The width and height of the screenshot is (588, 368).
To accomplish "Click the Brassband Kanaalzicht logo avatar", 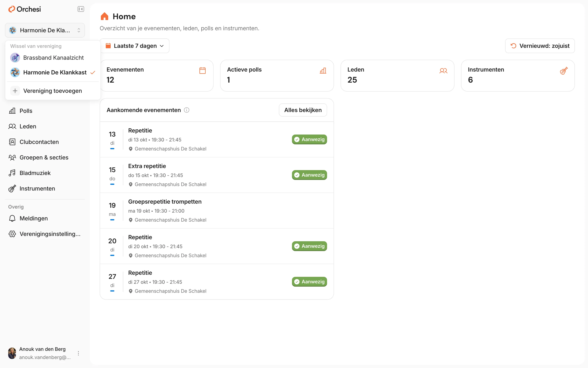I will pos(15,58).
